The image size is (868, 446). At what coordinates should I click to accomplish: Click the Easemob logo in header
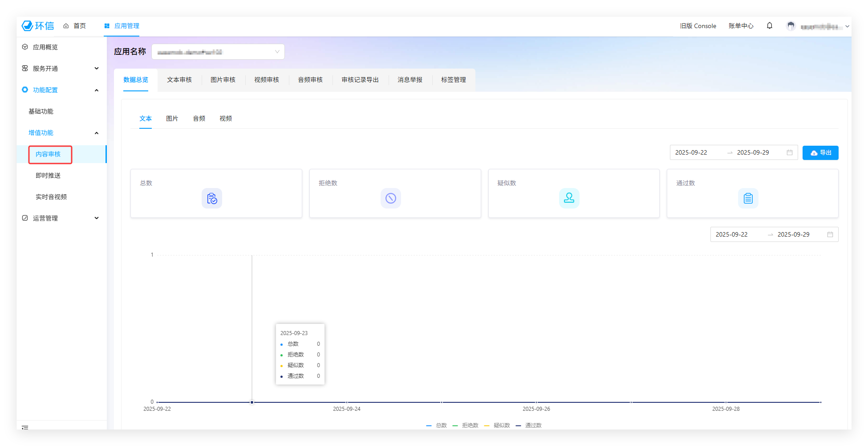coord(38,26)
